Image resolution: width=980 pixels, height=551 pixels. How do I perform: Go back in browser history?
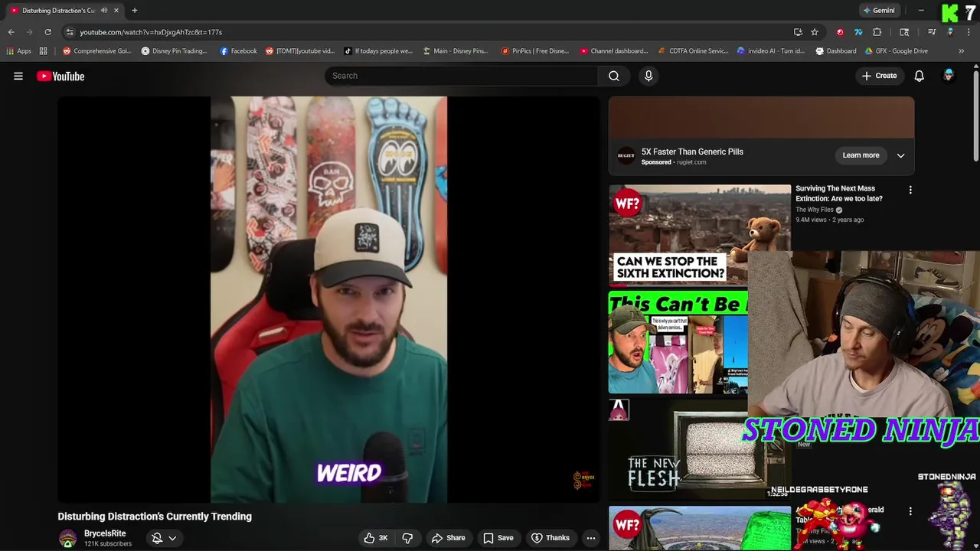pos(11,32)
